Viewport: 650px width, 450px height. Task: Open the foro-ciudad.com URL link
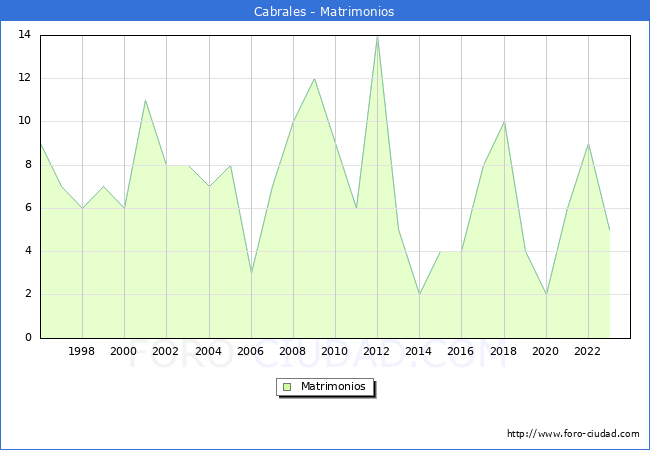click(573, 434)
